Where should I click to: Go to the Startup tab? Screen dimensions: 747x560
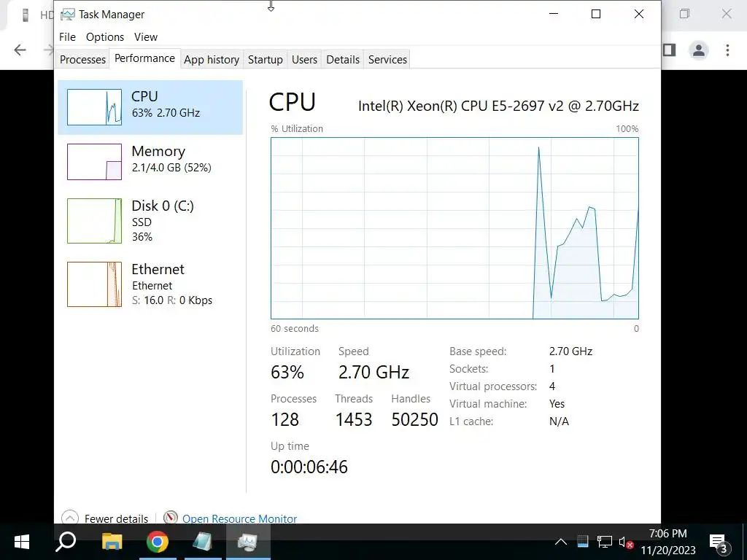click(x=265, y=60)
